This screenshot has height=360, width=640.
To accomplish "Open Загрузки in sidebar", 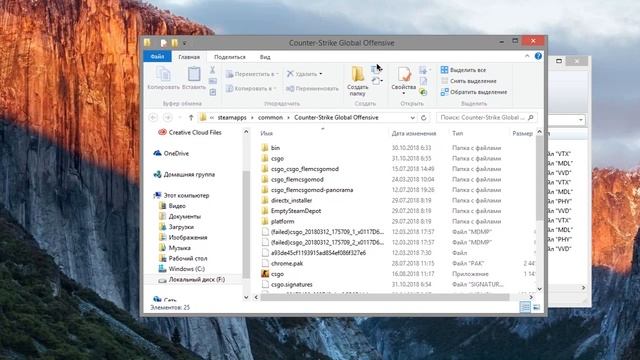I will coord(176,227).
